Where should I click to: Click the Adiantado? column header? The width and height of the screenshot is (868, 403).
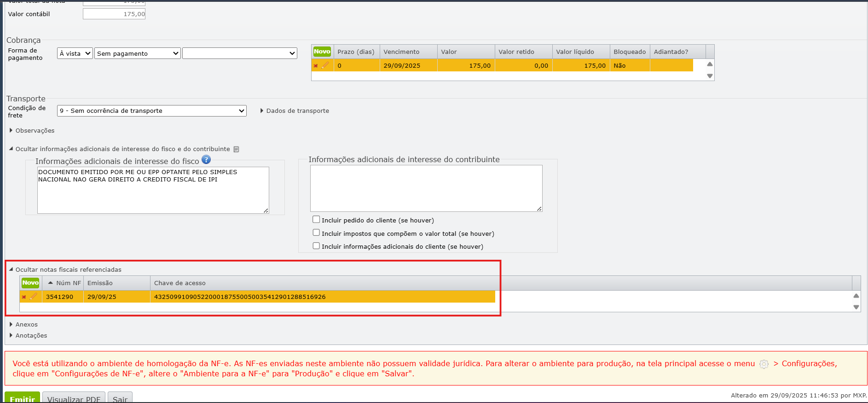point(678,52)
